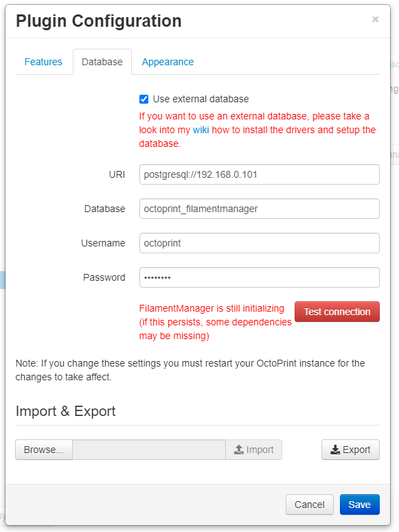
Task: Cancel the plugin configuration changes
Action: pyautogui.click(x=309, y=505)
